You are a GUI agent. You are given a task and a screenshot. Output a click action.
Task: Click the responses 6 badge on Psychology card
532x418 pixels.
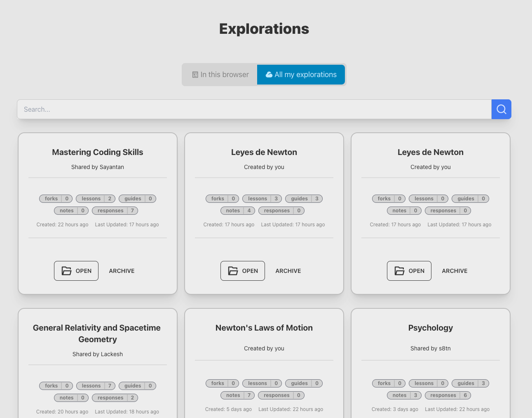[x=448, y=395]
